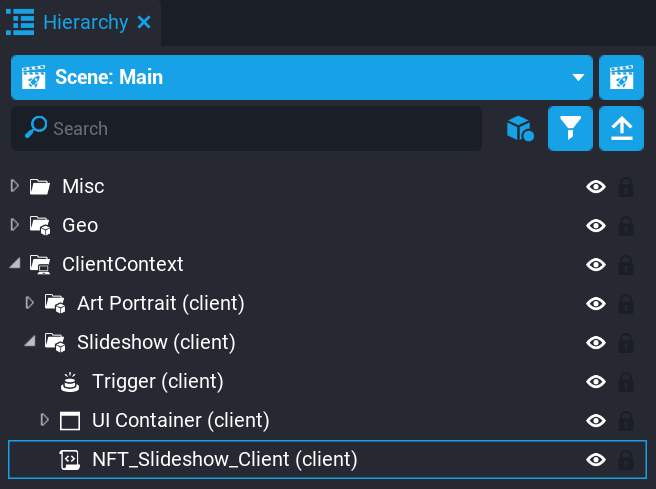
Task: Hide the Misc folder with eye icon
Action: [x=596, y=186]
